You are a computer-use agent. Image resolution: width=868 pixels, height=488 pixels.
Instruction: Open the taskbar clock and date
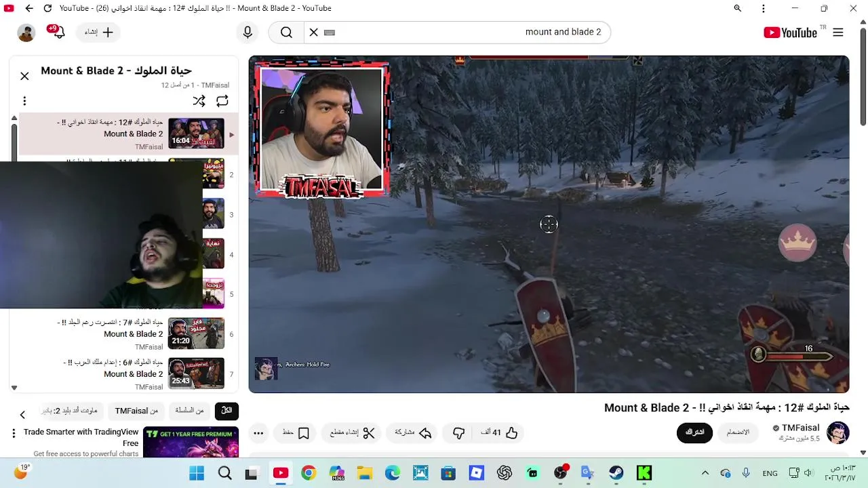coord(841,473)
